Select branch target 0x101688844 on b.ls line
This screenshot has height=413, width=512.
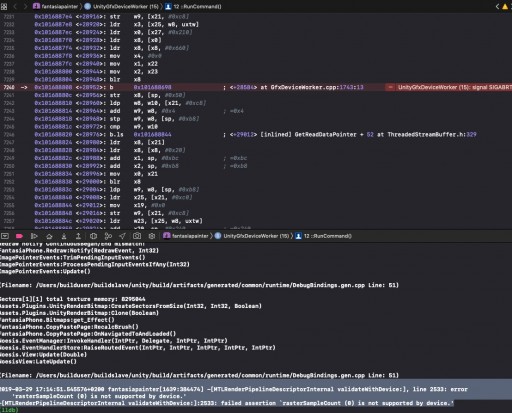152,134
